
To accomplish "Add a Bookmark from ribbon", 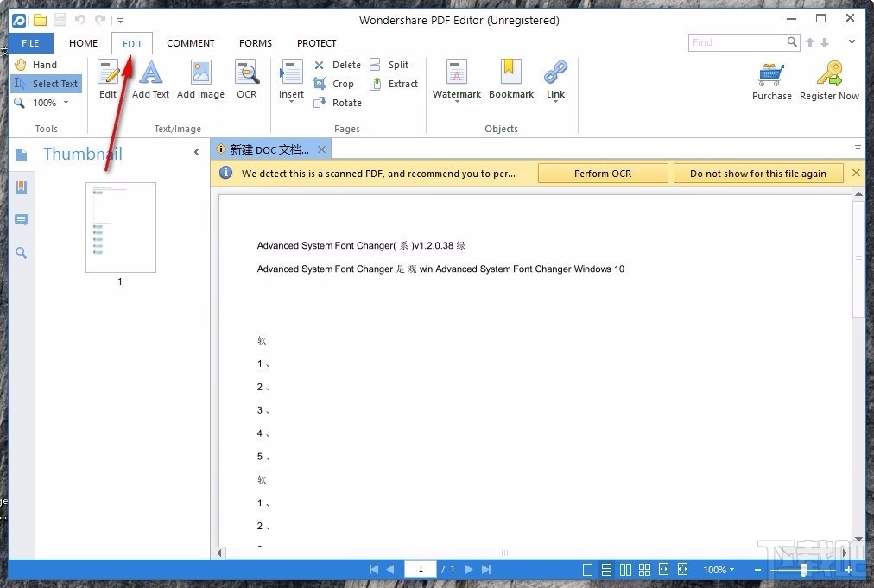I will tap(511, 79).
